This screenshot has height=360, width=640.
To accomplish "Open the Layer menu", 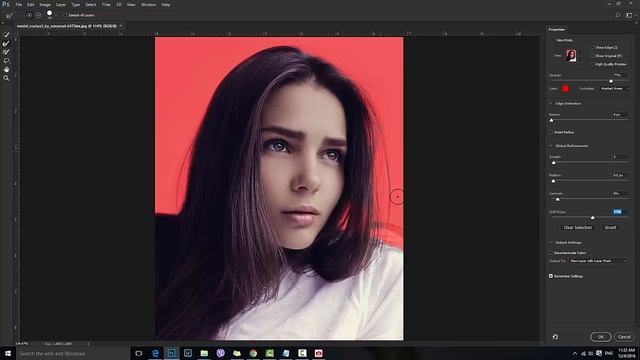I will [x=61, y=4].
